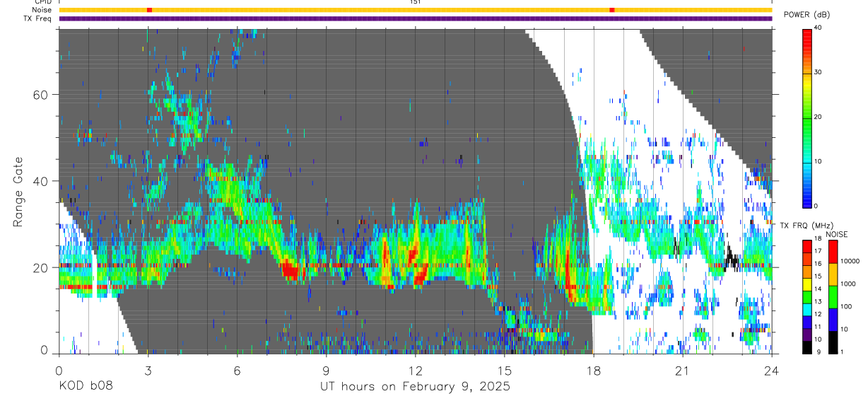Click the first red marker on Noise bar
This screenshot has height=401, width=868.
coord(149,10)
